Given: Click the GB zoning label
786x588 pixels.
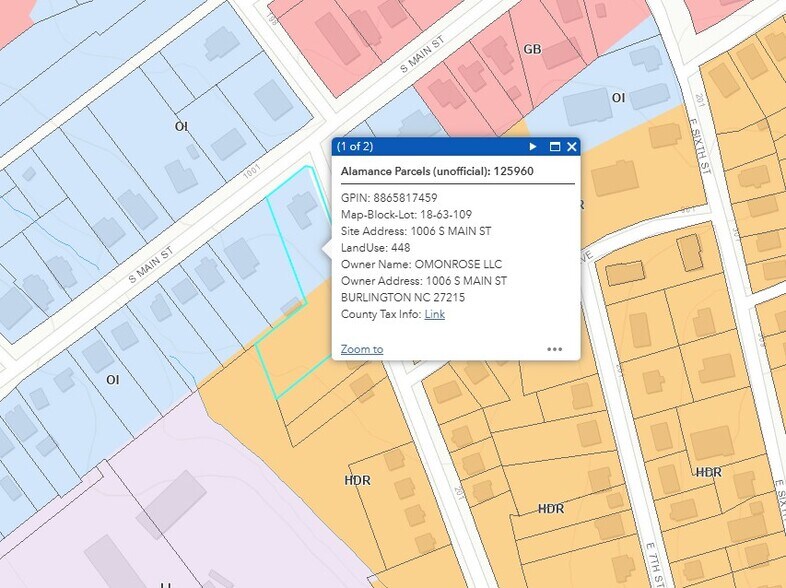Looking at the screenshot, I should pos(532,49).
